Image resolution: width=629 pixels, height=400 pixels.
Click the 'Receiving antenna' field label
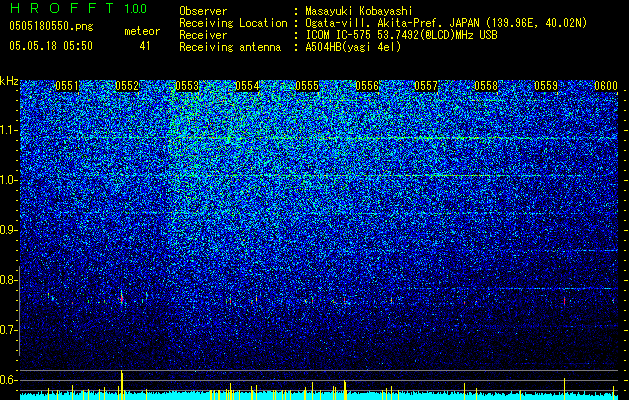(230, 47)
